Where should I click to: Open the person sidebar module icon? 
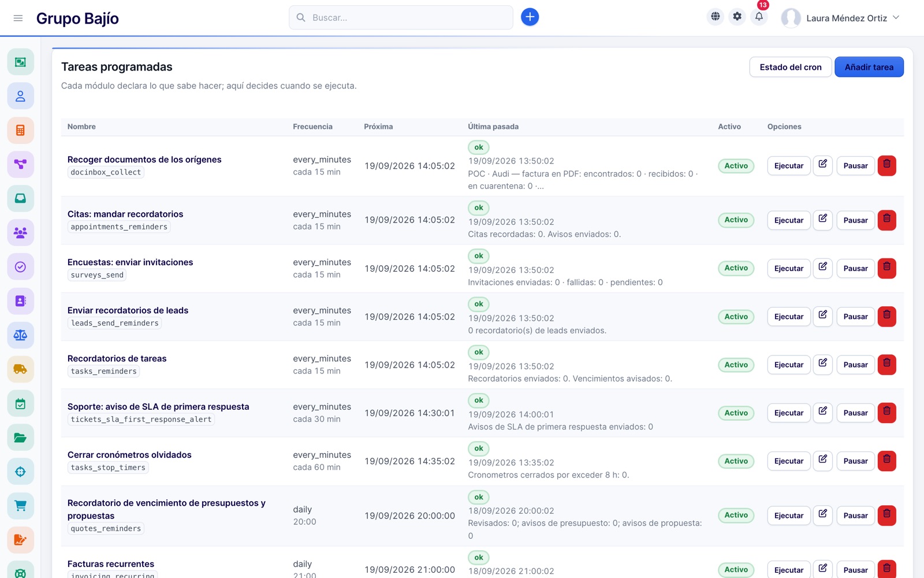coord(20,96)
